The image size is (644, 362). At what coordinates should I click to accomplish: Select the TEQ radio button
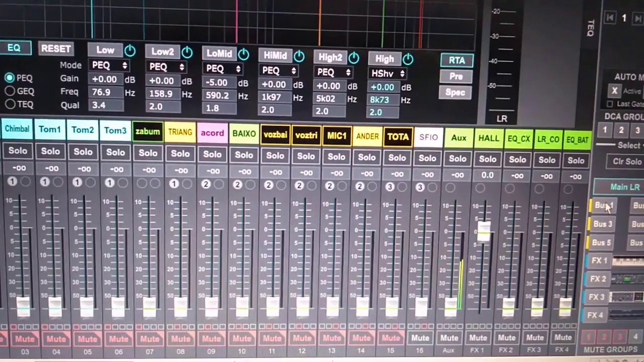pos(10,104)
